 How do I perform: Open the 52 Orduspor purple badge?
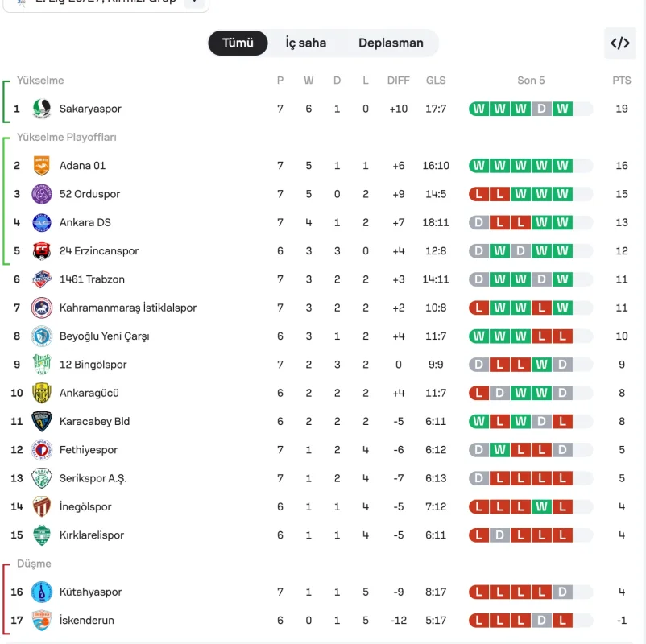tap(42, 194)
